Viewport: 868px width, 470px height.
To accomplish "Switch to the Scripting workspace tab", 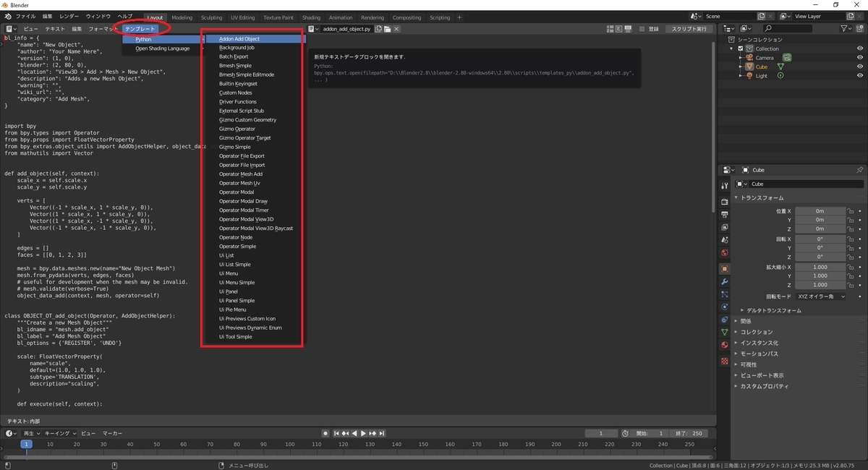I will tap(440, 17).
